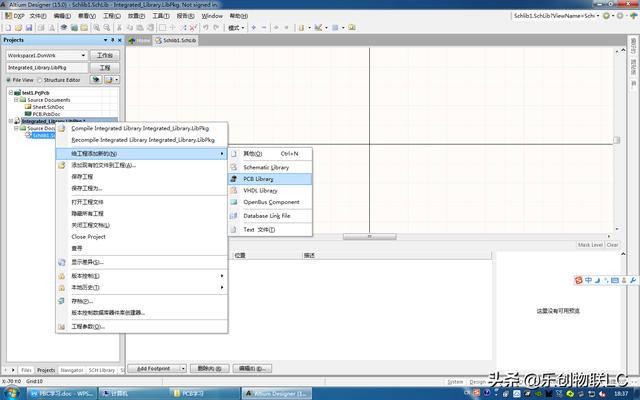Click the 工程 project button
The width and height of the screenshot is (640, 400).
[x=104, y=68]
